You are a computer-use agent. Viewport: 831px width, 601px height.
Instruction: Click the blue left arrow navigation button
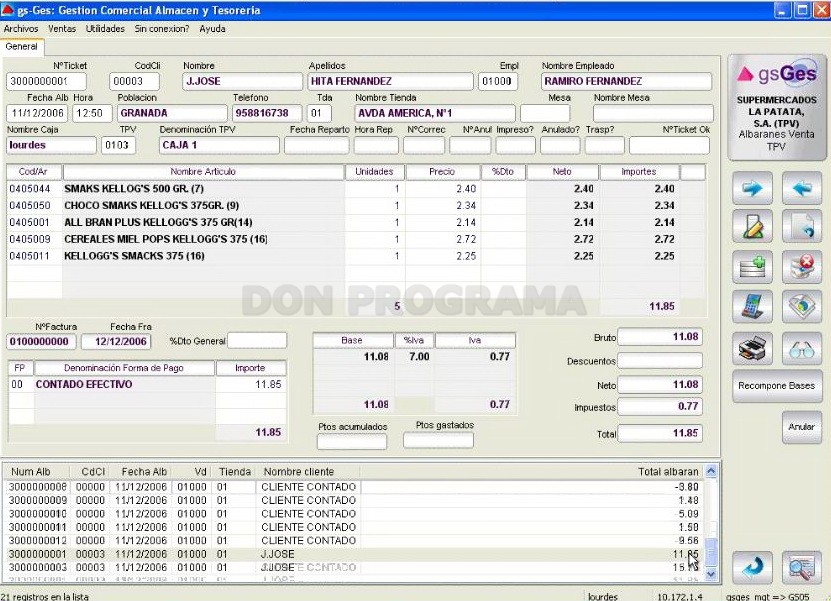coord(802,188)
